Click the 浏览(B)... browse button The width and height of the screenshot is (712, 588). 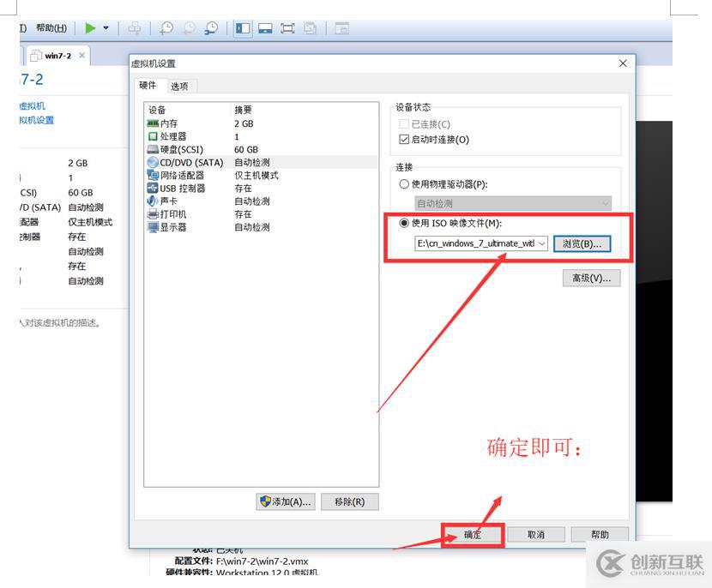[582, 243]
